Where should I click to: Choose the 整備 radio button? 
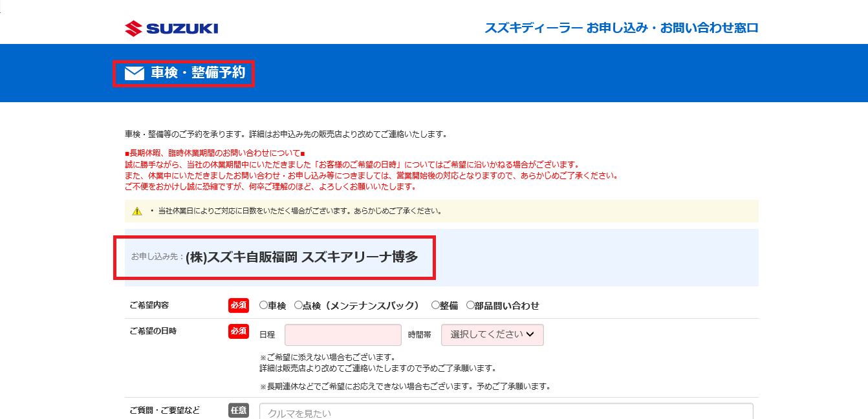point(435,305)
